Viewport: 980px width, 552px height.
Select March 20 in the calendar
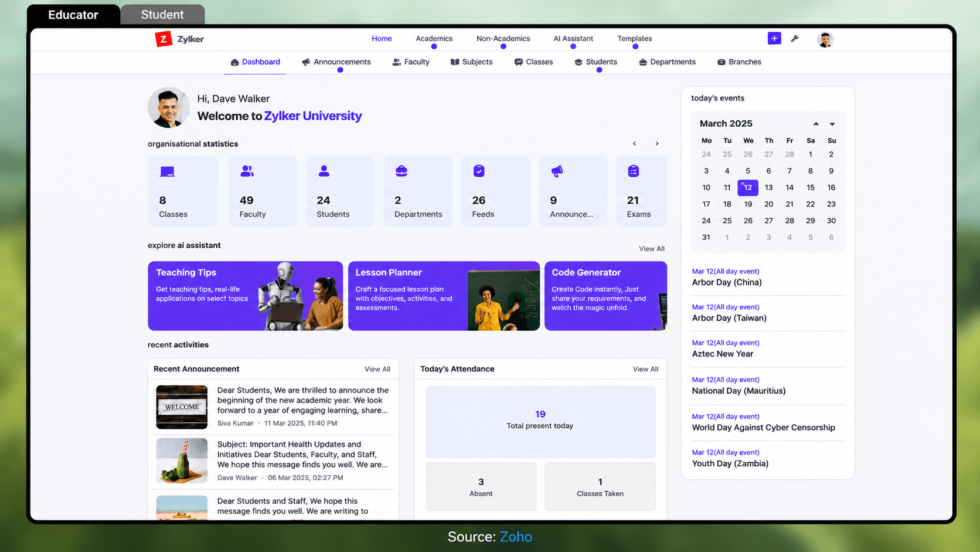click(x=768, y=204)
